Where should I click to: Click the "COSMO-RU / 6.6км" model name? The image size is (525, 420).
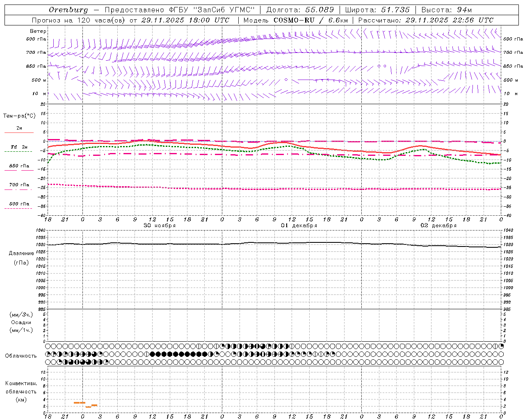(x=310, y=20)
